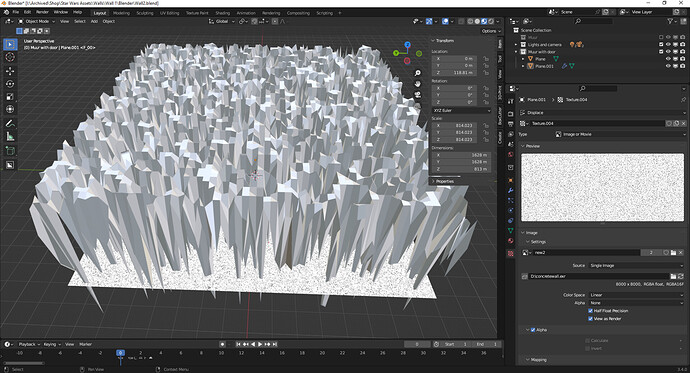Viewport: 690px width, 373px height.
Task: Click the viewport pan hand icon
Action: 418,84
